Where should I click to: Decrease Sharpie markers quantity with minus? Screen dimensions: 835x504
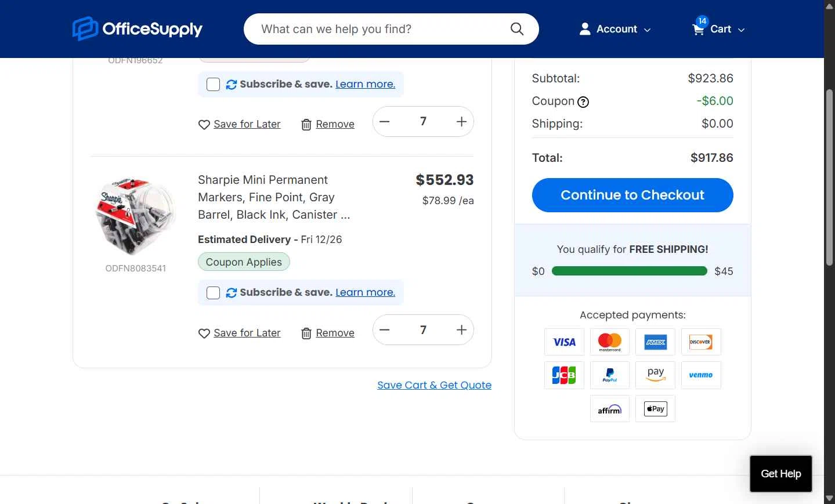[x=385, y=330]
